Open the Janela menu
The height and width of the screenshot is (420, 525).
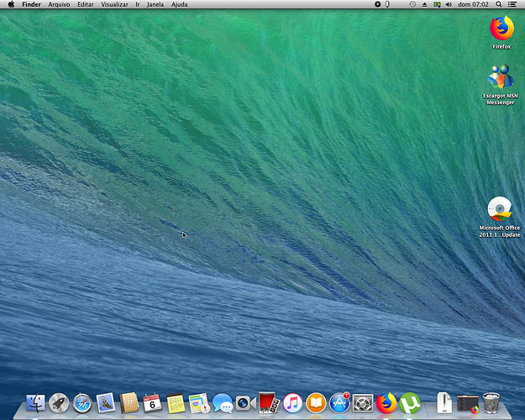[x=155, y=4]
